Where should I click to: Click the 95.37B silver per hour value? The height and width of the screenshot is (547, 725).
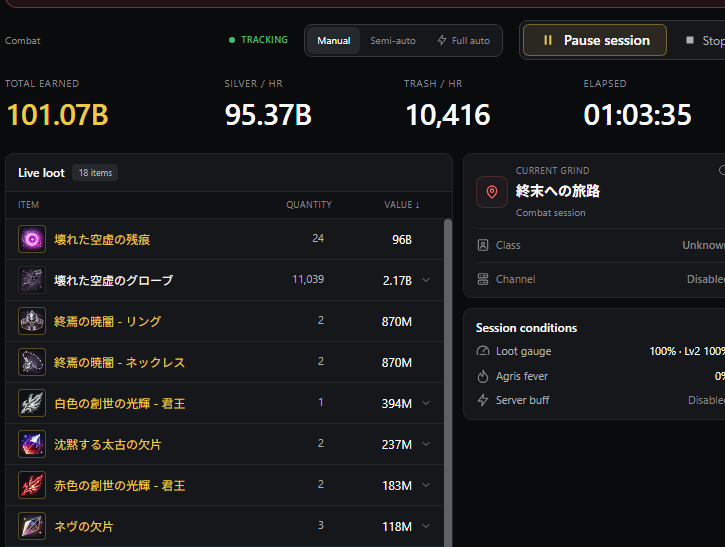point(268,115)
